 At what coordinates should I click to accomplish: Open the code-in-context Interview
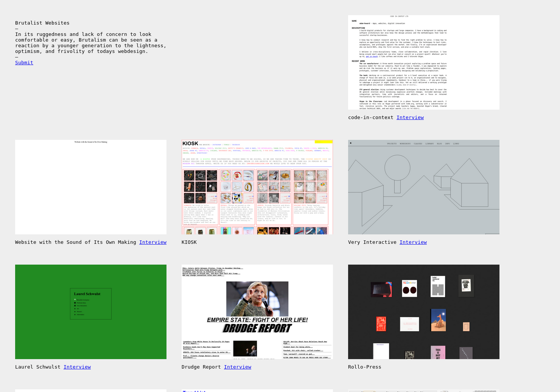(410, 117)
